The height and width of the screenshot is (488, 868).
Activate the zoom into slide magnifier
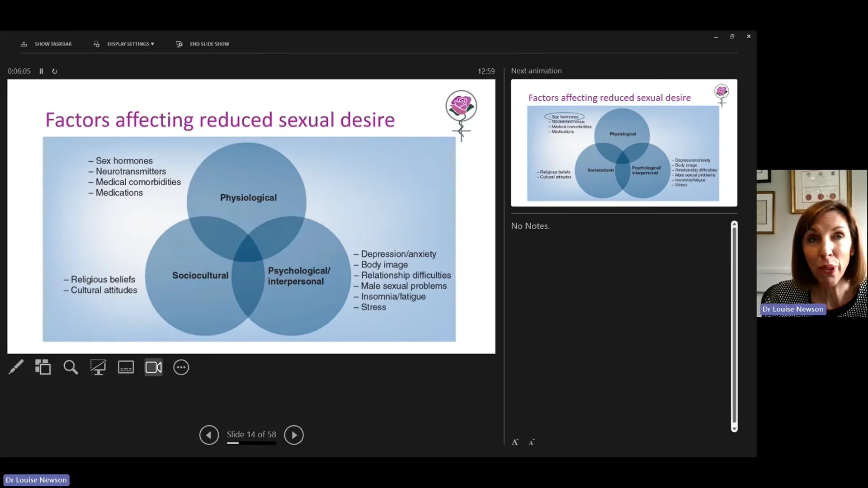point(71,367)
